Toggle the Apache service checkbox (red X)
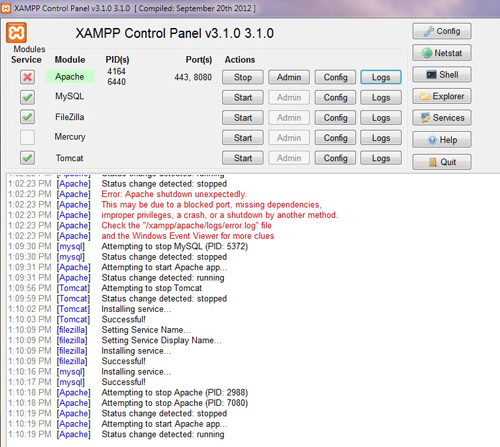 [x=27, y=77]
